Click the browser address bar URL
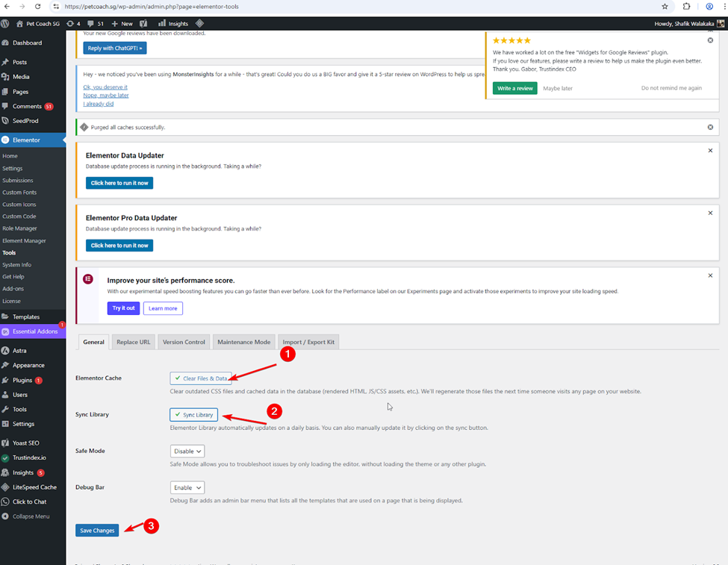The height and width of the screenshot is (565, 728). [152, 7]
